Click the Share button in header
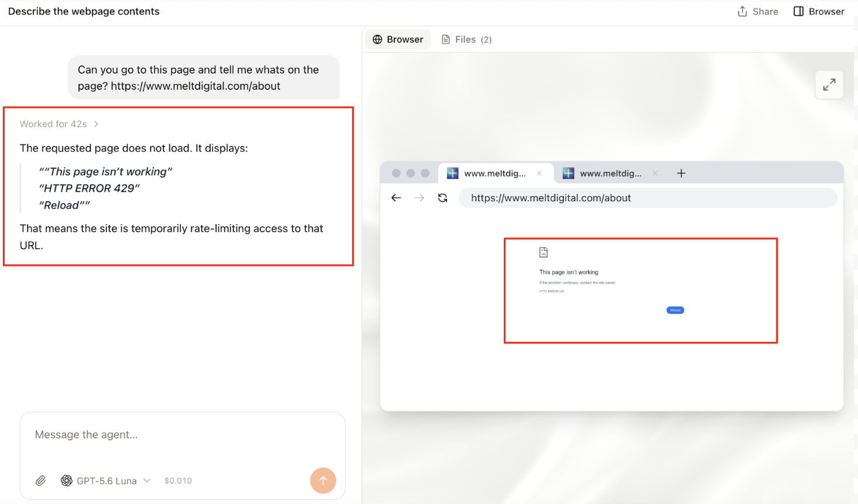858x504 pixels. coord(758,12)
